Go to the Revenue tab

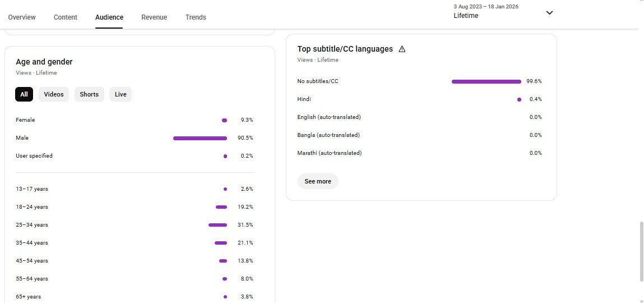tap(154, 17)
